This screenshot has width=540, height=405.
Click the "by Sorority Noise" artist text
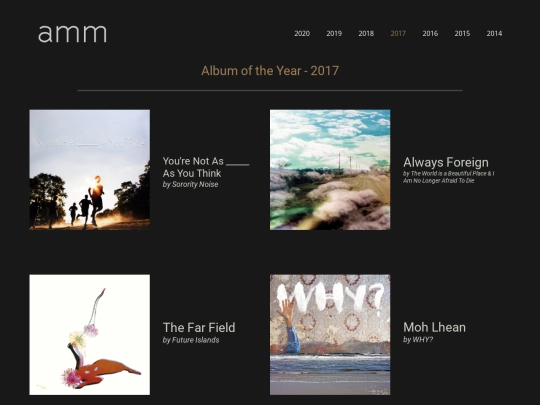(x=190, y=184)
